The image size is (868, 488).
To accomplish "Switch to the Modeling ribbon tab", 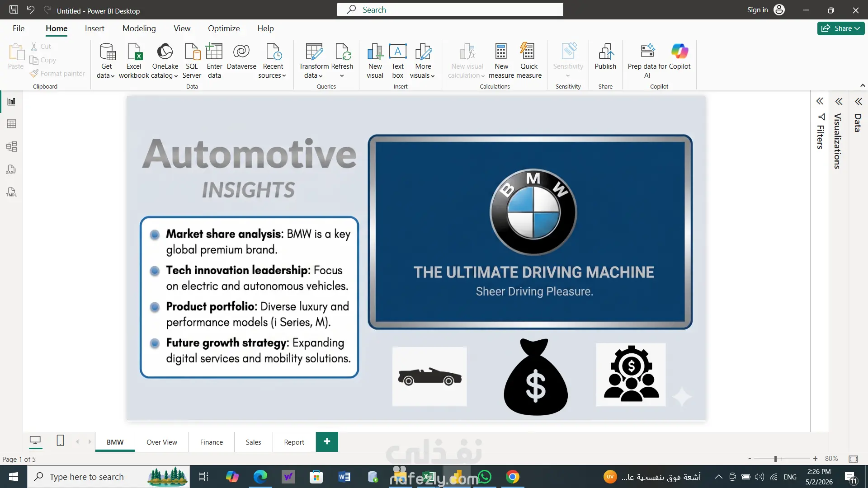I will pyautogui.click(x=139, y=28).
